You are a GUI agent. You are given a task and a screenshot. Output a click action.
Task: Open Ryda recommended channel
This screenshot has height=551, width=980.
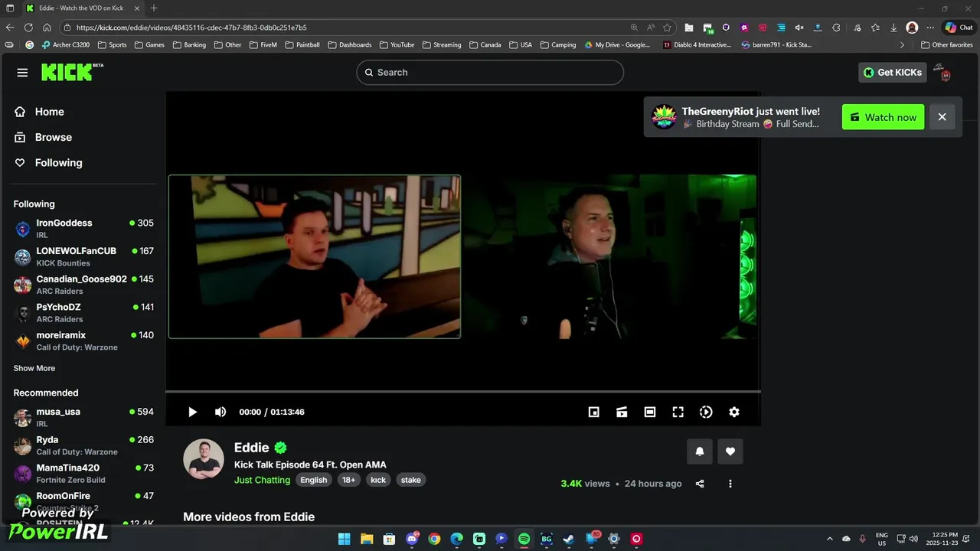coord(83,445)
